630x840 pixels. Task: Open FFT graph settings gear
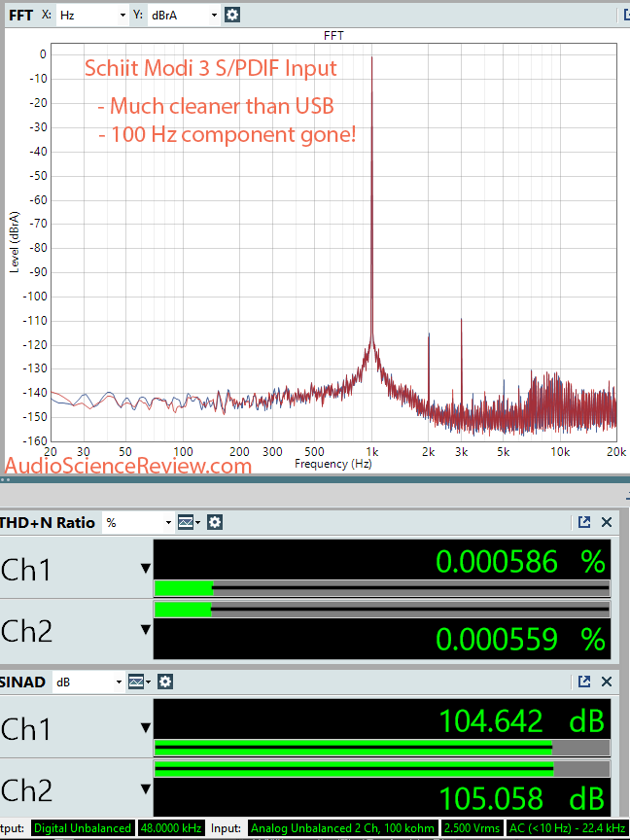click(232, 15)
